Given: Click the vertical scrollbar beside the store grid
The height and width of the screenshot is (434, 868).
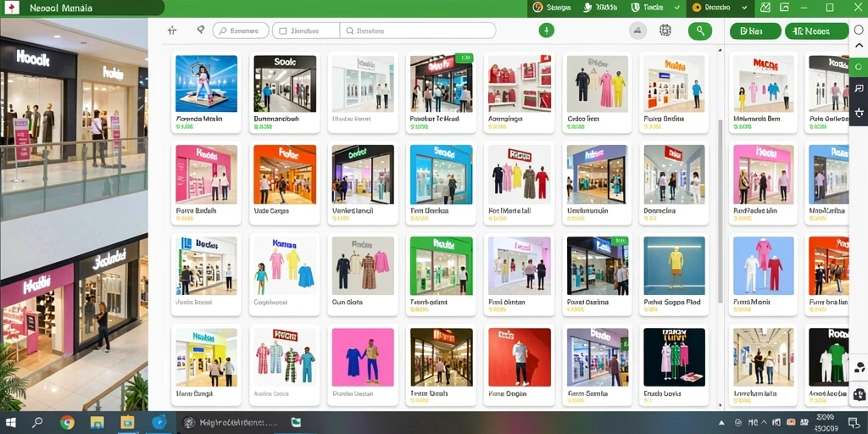Looking at the screenshot, I should [x=721, y=210].
